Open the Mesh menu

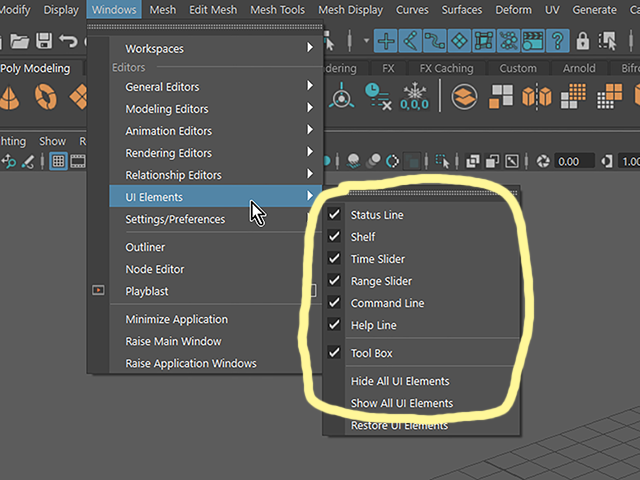click(x=162, y=9)
